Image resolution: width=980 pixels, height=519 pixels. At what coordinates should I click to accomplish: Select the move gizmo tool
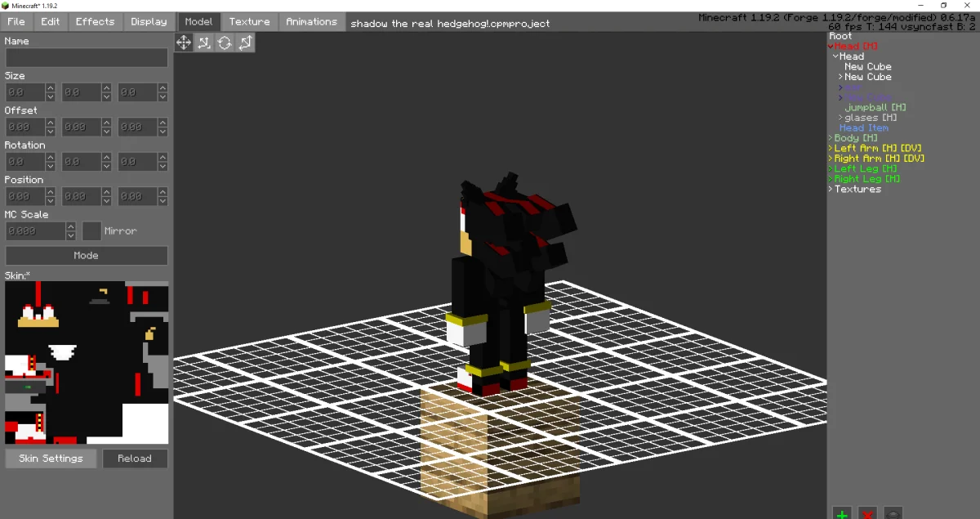click(184, 43)
